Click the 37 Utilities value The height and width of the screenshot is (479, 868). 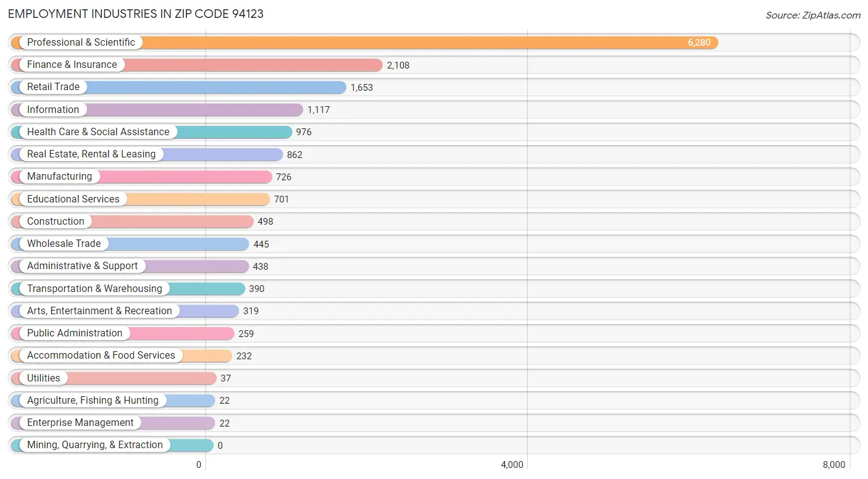225,378
